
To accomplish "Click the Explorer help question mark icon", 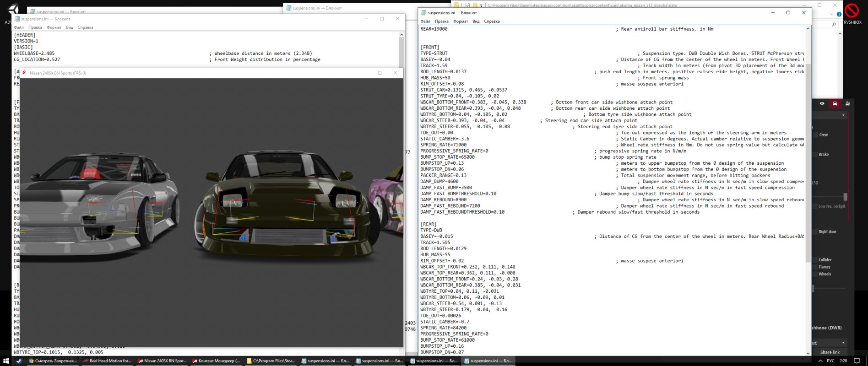I will click(839, 14).
